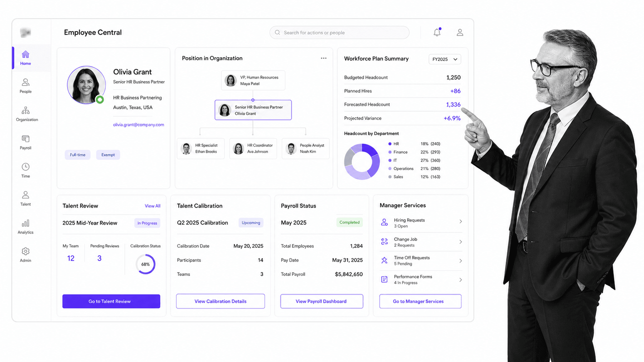This screenshot has height=362, width=644.
Task: Click Budgeted Headcount value 1,250
Action: click(453, 77)
